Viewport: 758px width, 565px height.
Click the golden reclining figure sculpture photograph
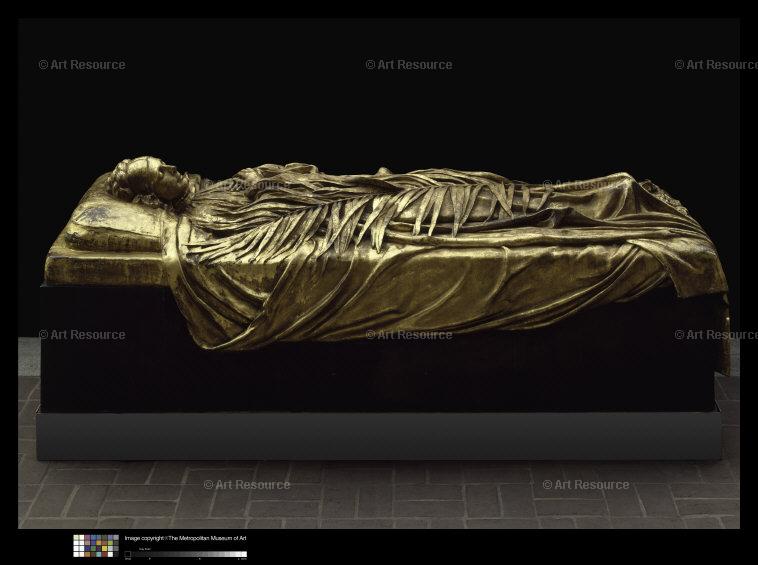click(379, 274)
